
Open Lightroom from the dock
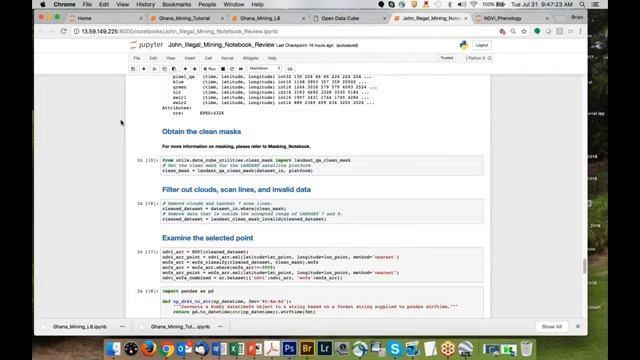tap(324, 349)
